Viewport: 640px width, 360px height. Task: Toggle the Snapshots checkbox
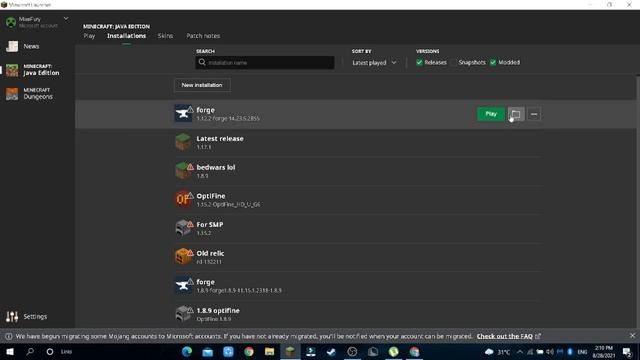pyautogui.click(x=454, y=62)
